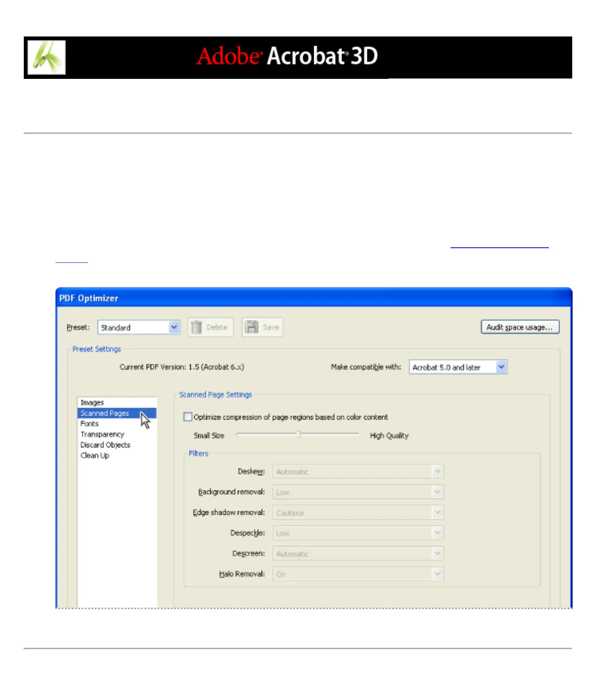The image size is (596, 700).
Task: Expand the Descreen dropdown
Action: [x=358, y=553]
